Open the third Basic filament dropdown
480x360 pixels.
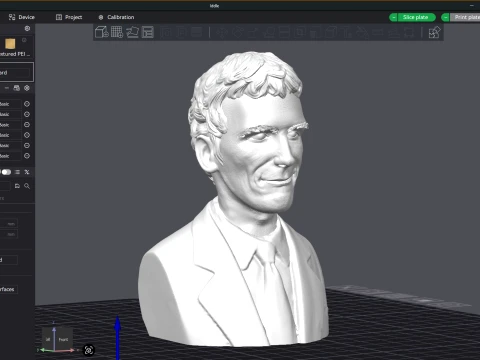(10, 125)
